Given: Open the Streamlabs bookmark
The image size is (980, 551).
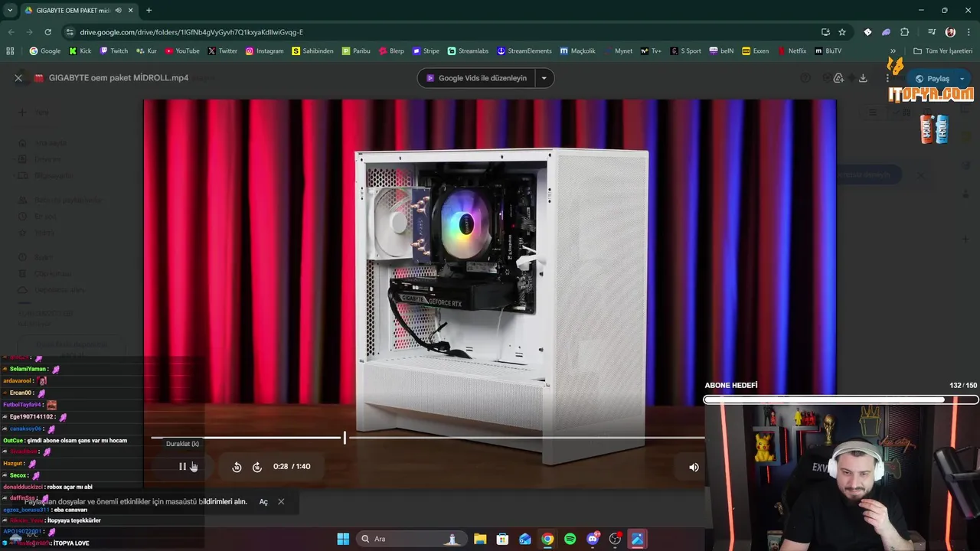Looking at the screenshot, I should 469,51.
